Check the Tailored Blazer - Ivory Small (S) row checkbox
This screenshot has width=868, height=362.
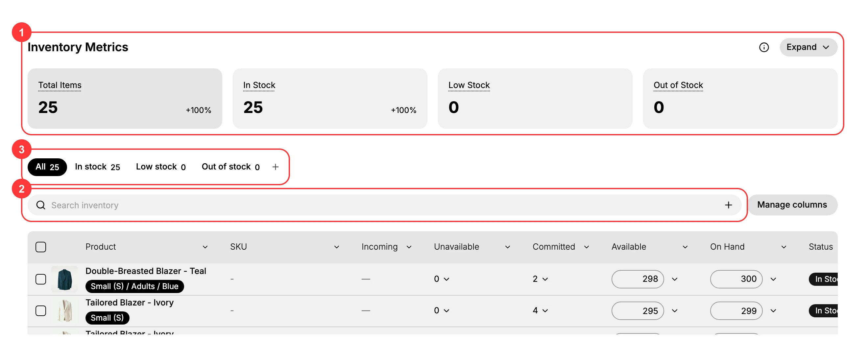(x=41, y=310)
